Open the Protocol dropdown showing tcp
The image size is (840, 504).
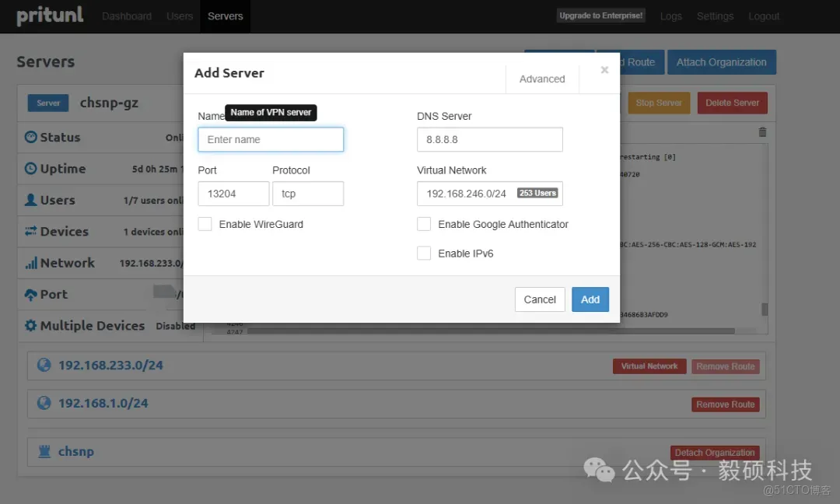(x=308, y=193)
